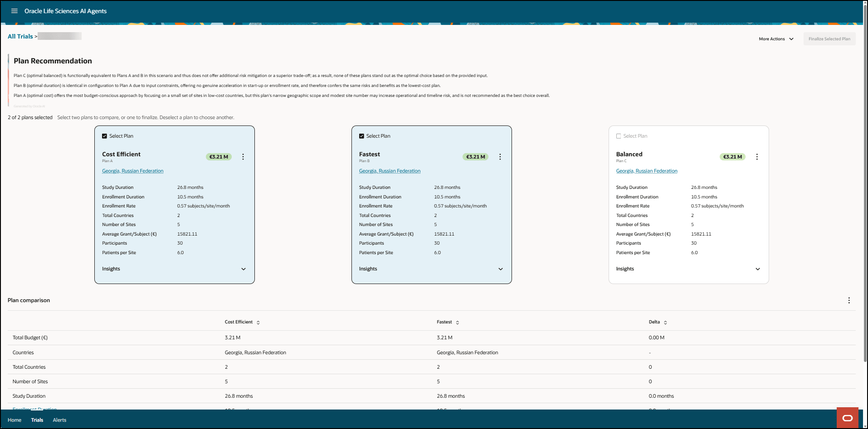Open Plan comparison options menu
Image resolution: width=868 pixels, height=429 pixels.
click(x=849, y=300)
